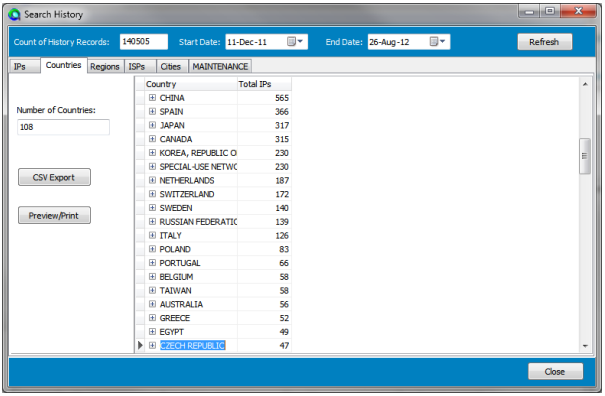
Task: Click the vertical scrollbar thumb
Action: (x=585, y=156)
